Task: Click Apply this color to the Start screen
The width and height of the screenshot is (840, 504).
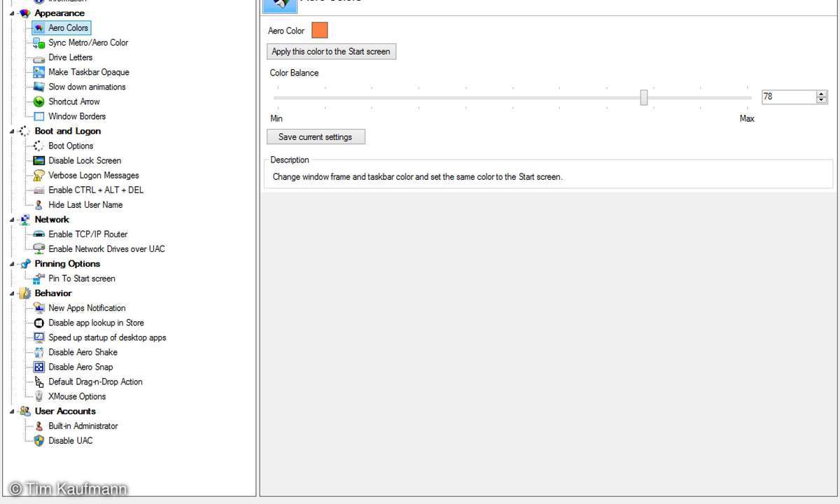Action: pos(331,51)
